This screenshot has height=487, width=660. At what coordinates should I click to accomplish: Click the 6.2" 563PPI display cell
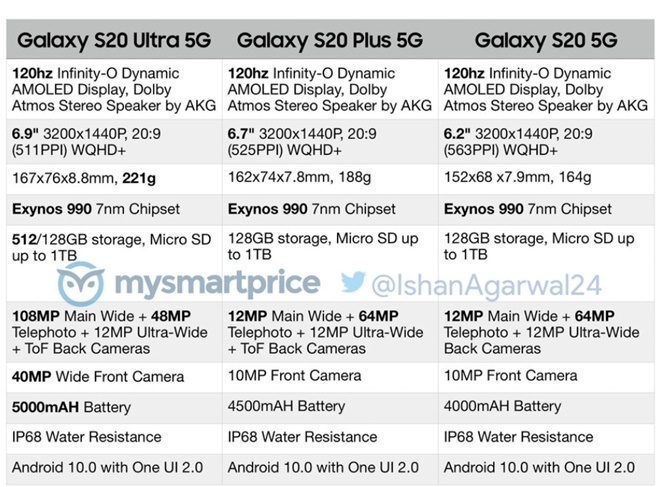tap(546, 142)
